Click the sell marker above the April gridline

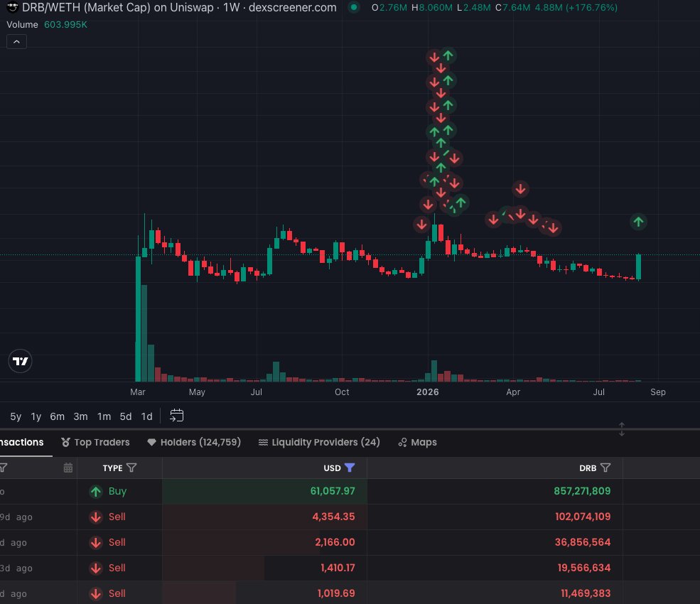520,189
